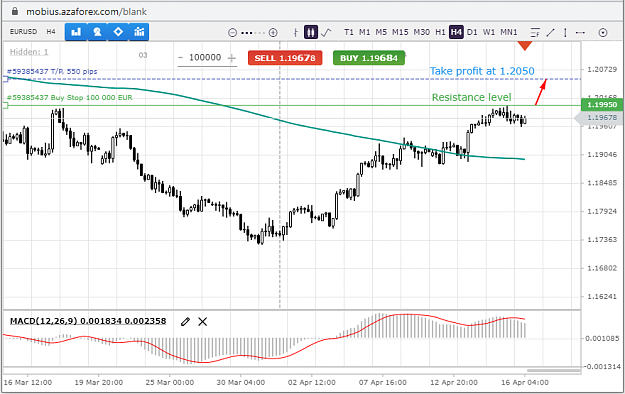Switch chart to line style
The height and width of the screenshot is (394, 625).
[x=326, y=32]
